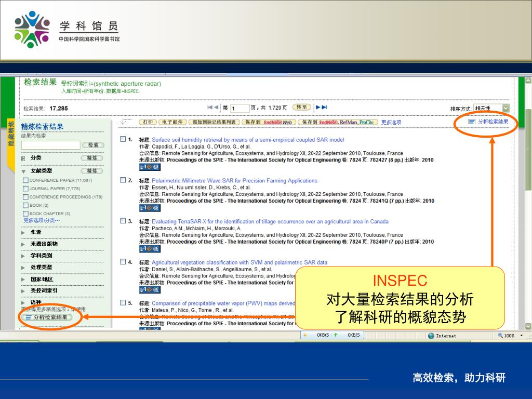
Task: Expand the 语种 refine section
Action: (23, 303)
